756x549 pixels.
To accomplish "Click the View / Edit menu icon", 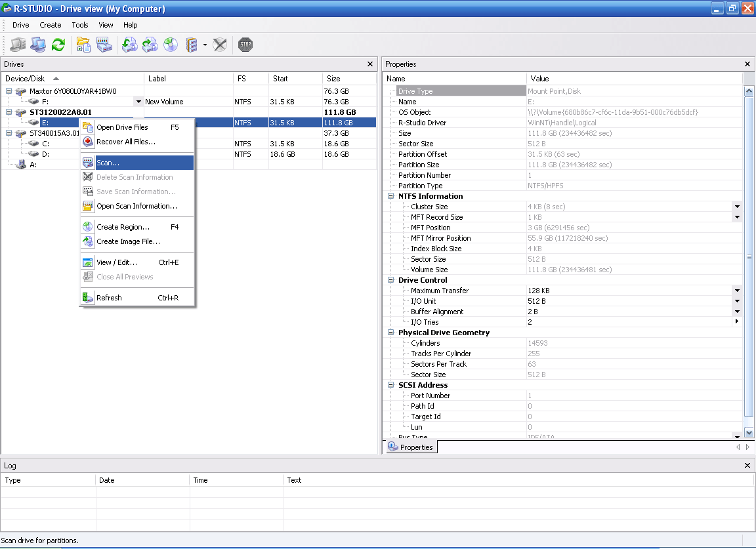I will pyautogui.click(x=88, y=262).
